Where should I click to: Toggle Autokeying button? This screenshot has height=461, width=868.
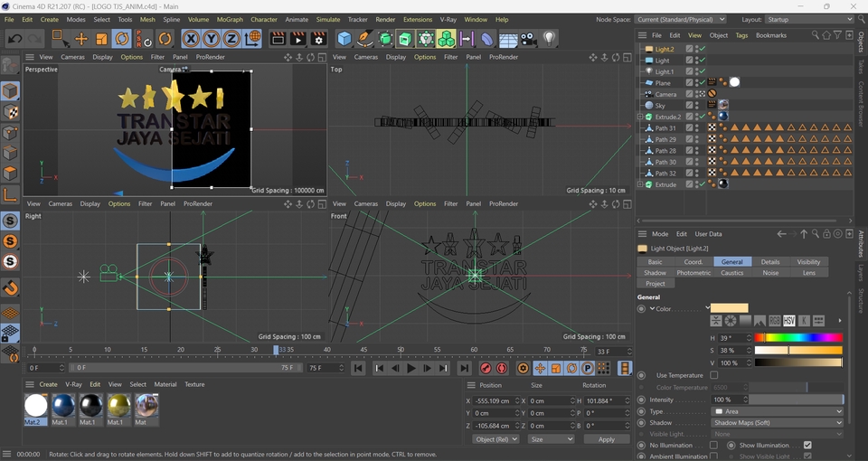point(502,368)
